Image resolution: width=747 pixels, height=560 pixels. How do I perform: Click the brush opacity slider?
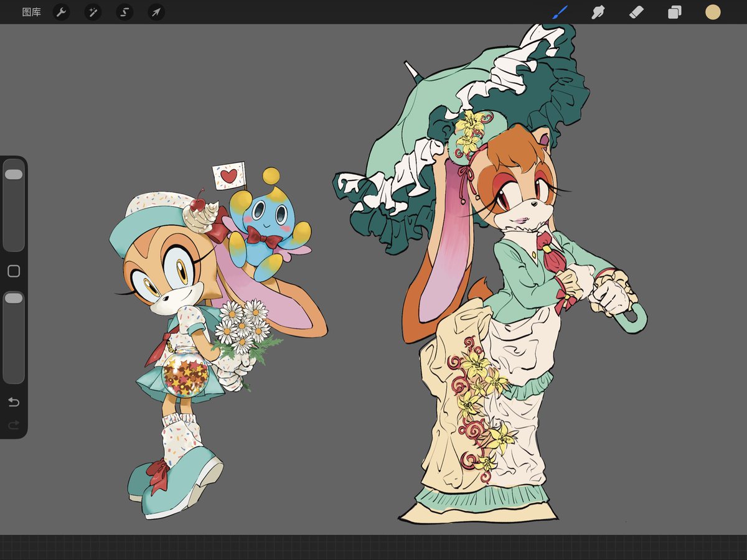pyautogui.click(x=14, y=337)
